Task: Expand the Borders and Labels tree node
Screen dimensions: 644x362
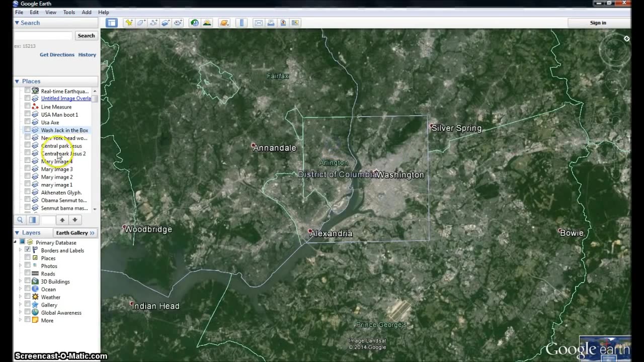Action: 21,250
